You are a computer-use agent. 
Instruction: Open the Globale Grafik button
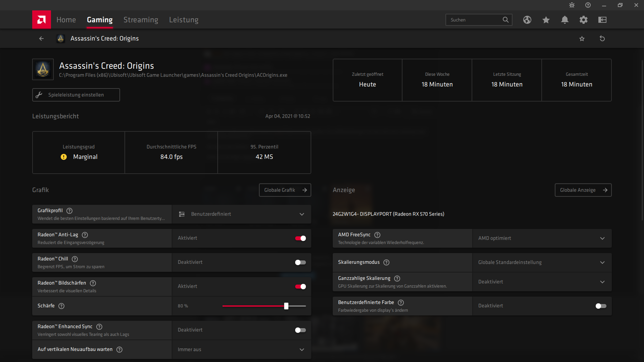(x=285, y=190)
